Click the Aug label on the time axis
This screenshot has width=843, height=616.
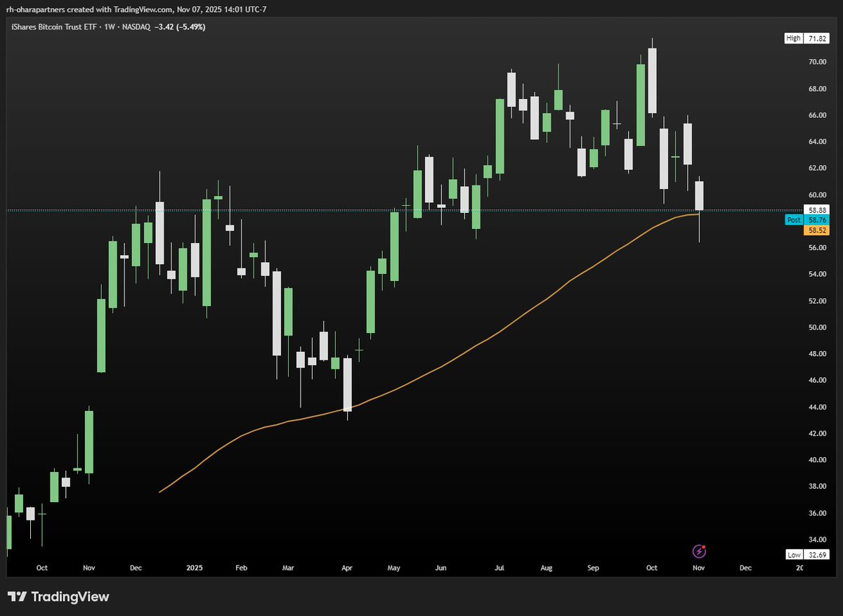(x=548, y=568)
